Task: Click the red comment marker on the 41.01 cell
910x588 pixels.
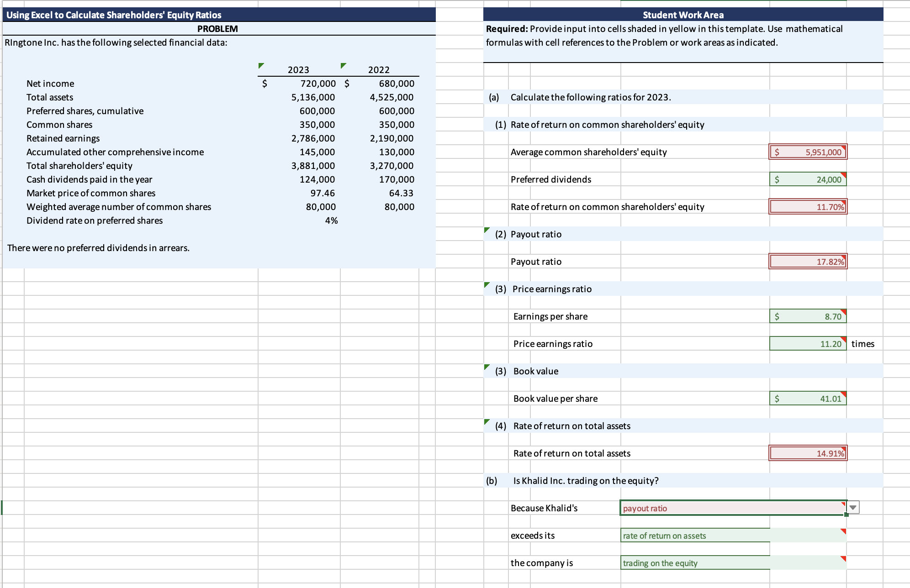Action: click(x=844, y=394)
